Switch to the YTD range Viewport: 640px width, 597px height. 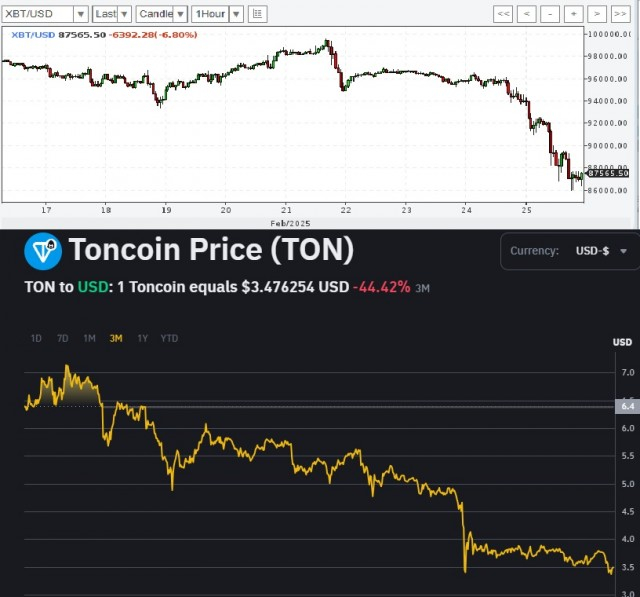pos(170,338)
